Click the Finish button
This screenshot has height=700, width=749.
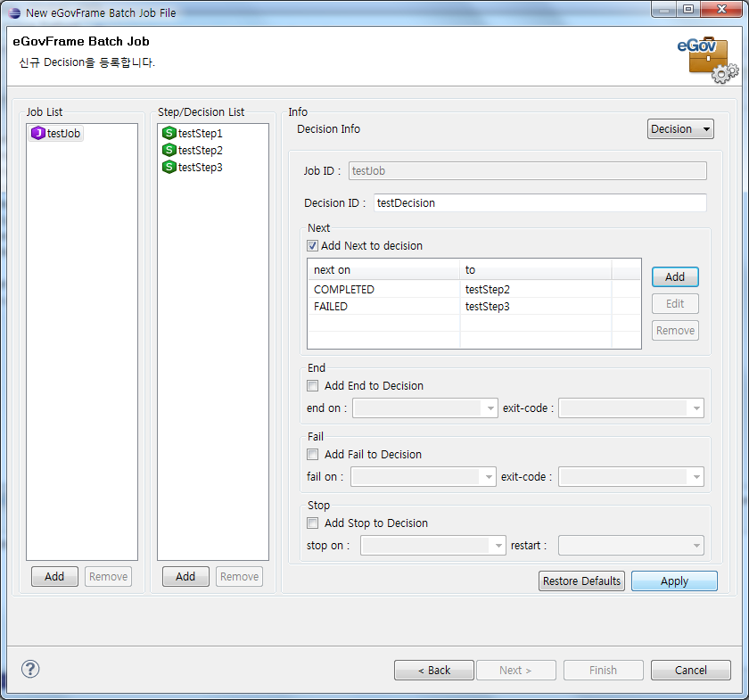point(604,670)
